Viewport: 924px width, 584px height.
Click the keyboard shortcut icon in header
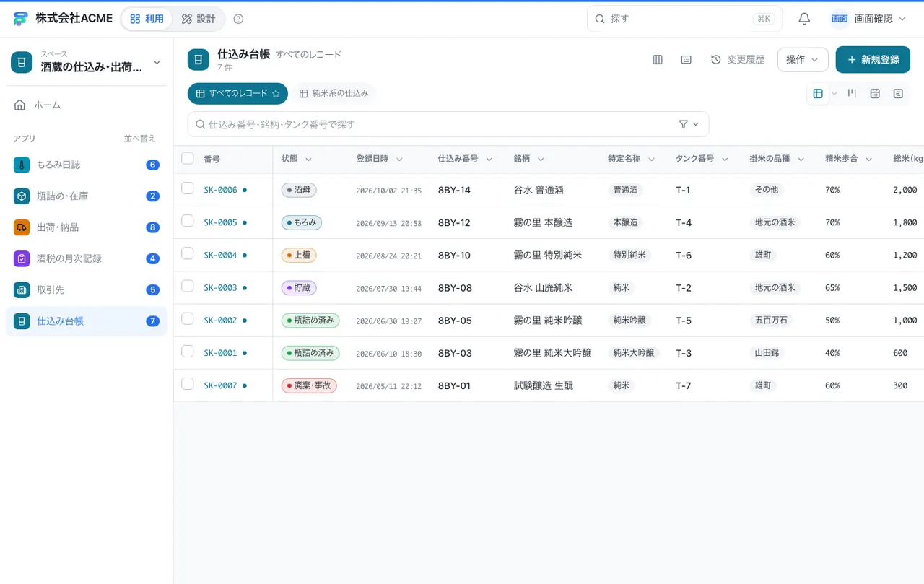687,60
